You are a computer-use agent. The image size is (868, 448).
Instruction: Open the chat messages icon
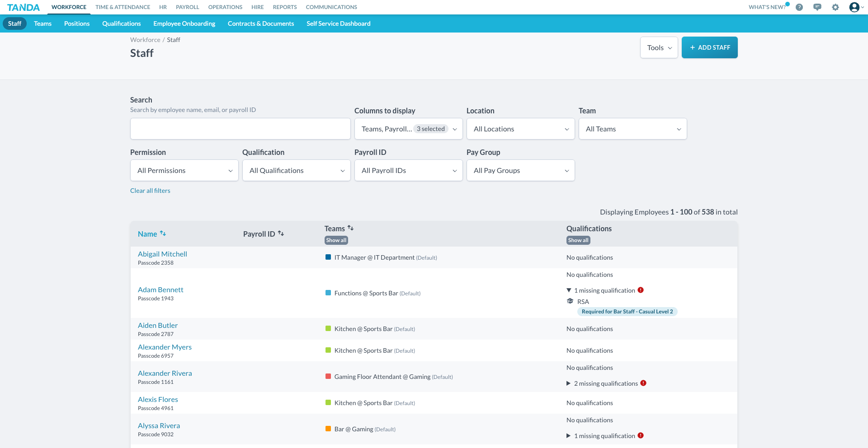tap(817, 7)
